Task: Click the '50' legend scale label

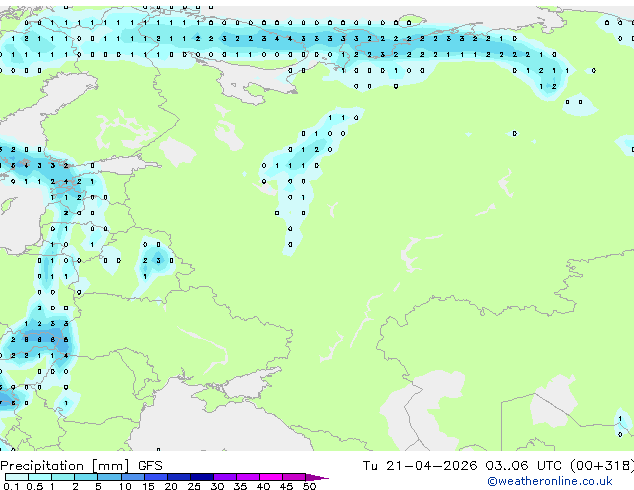Action: 309,486
